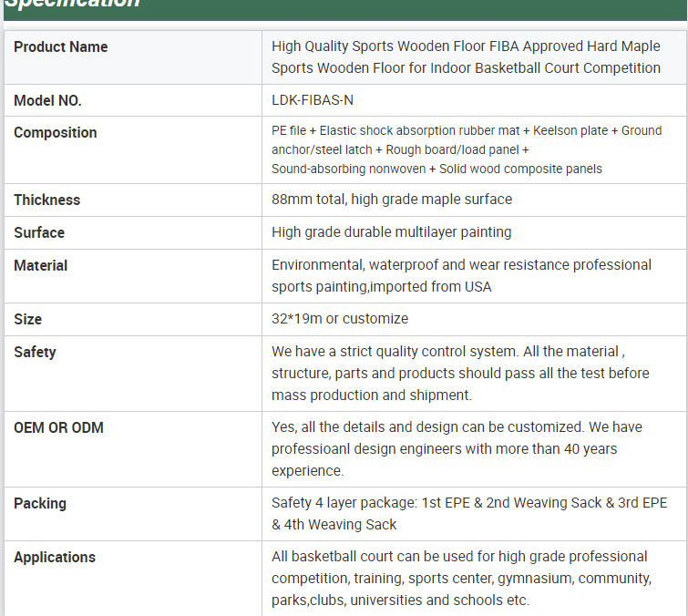688x616 pixels.
Task: Click the LDK-FIBAS-N model value
Action: (313, 101)
